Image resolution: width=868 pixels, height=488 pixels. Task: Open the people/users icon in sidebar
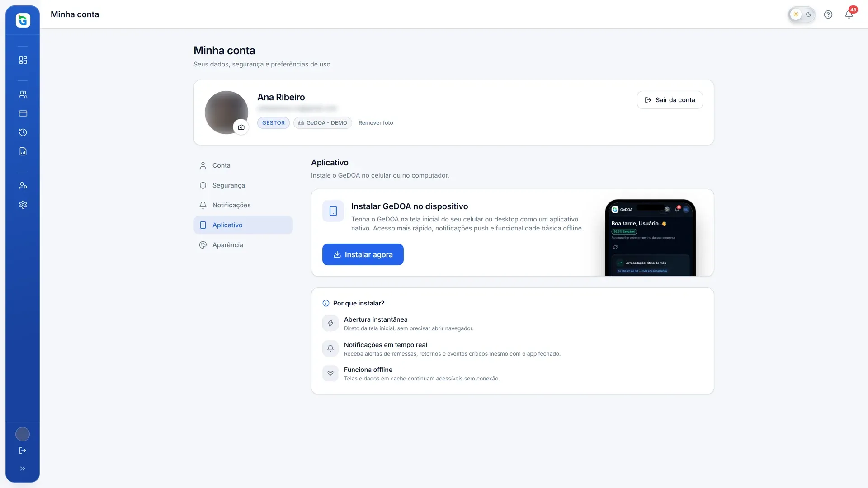(x=23, y=94)
